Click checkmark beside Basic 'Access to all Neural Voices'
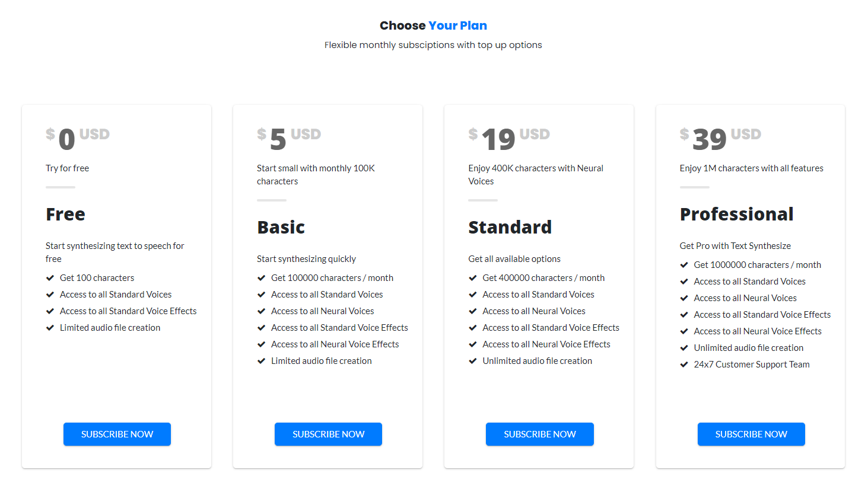Viewport: 868px width, 489px height. click(262, 311)
